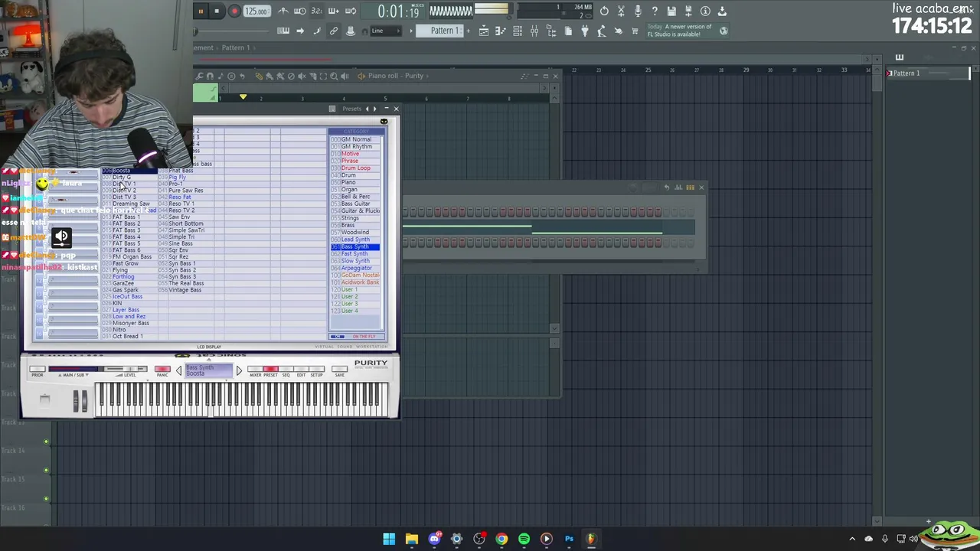This screenshot has width=980, height=551.
Task: Select the Arpeggiator category in Purity
Action: click(355, 269)
